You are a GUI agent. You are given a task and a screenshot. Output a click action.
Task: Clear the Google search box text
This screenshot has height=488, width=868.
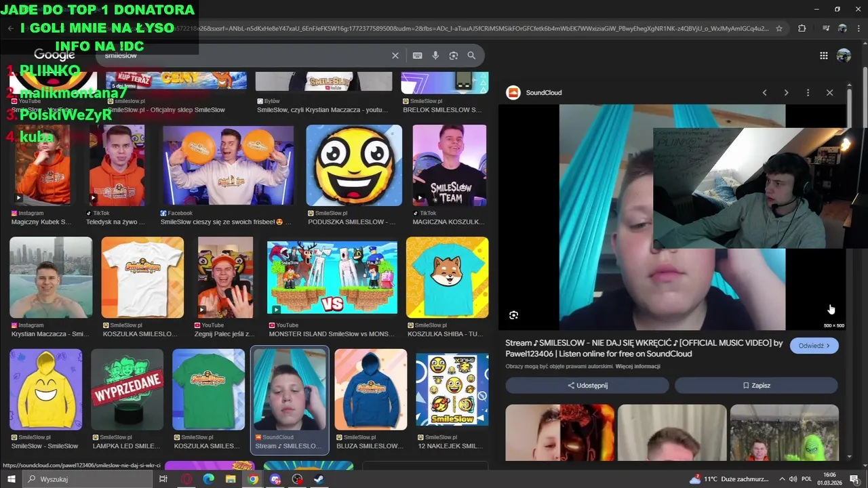tap(395, 56)
